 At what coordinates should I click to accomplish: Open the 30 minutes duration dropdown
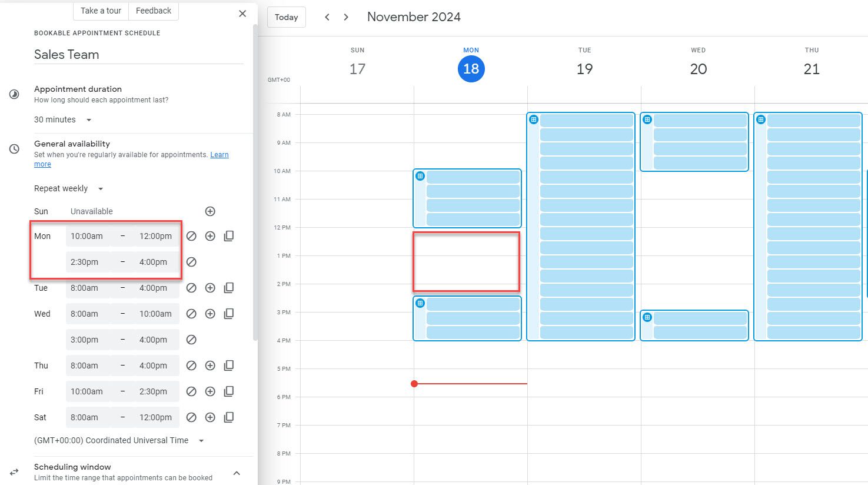(63, 119)
